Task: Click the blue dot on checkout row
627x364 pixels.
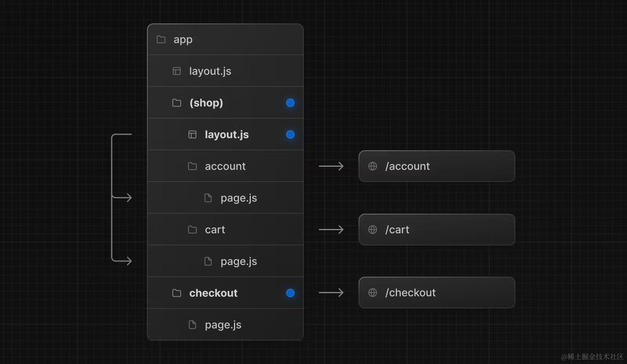Action: point(290,293)
